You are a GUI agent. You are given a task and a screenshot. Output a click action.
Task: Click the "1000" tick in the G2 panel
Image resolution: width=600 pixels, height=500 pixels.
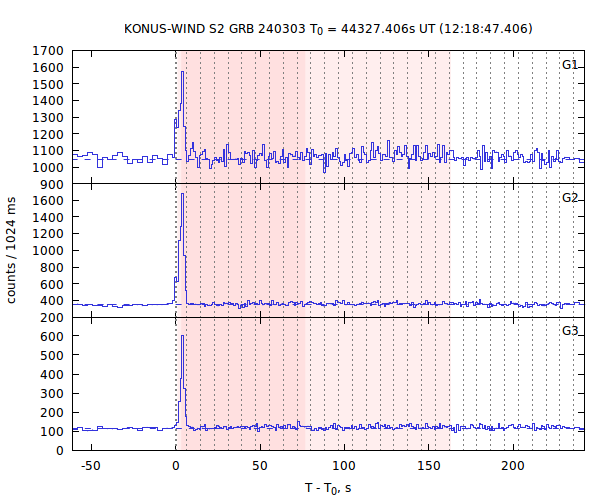[x=48, y=251]
